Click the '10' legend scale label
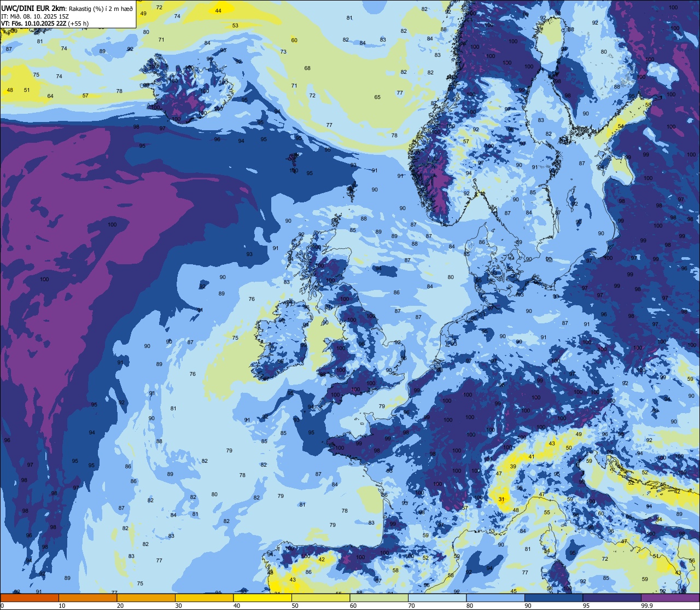Image resolution: width=700 pixels, height=610 pixels. [x=62, y=606]
